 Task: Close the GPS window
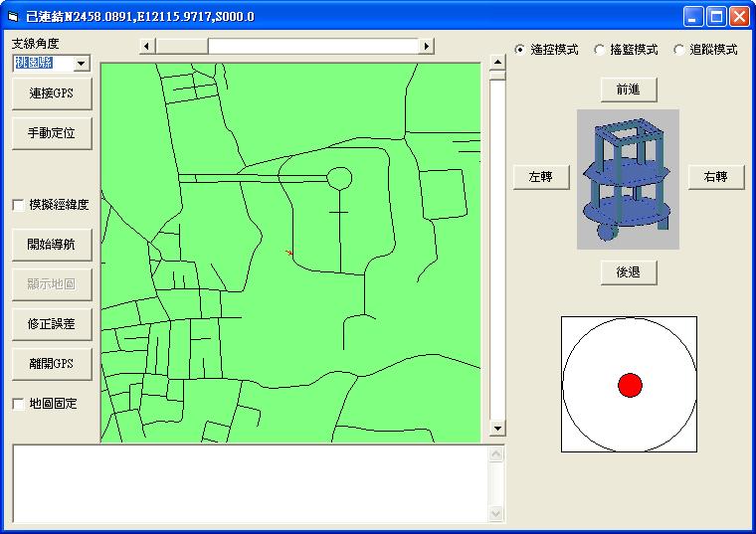[x=739, y=17]
